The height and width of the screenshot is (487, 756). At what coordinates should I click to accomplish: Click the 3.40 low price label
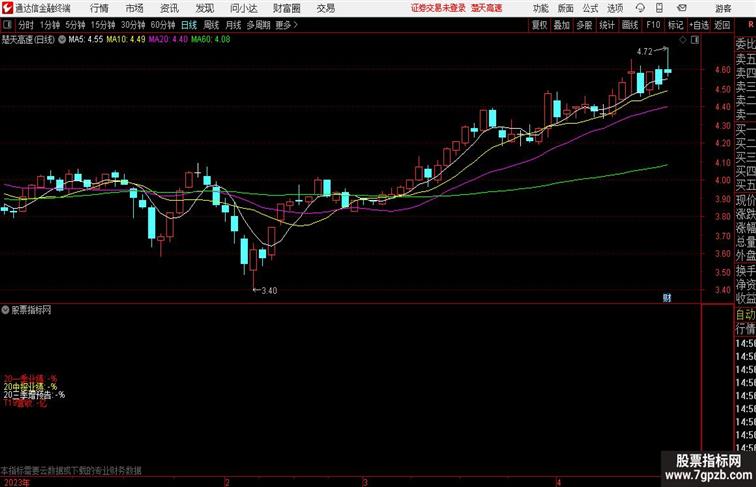(x=269, y=291)
